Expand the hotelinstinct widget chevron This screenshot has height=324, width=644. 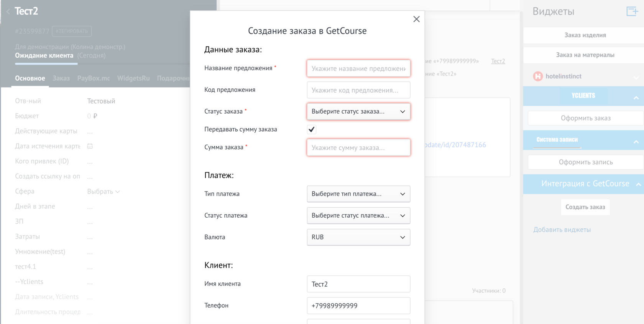tap(636, 77)
